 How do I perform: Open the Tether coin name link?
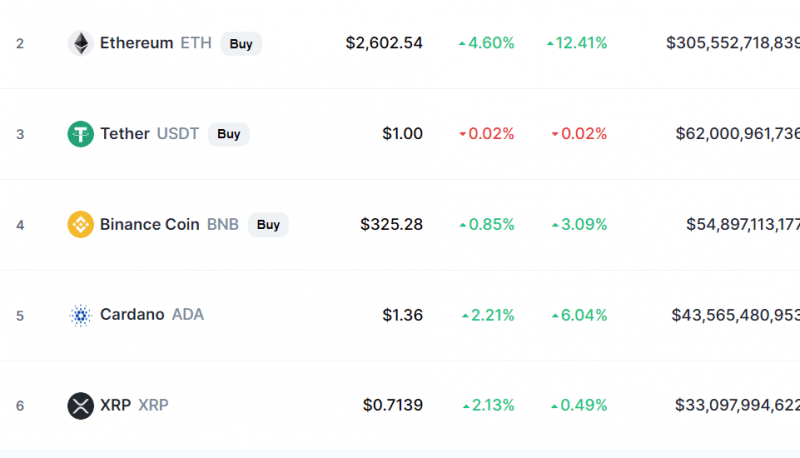click(x=125, y=134)
